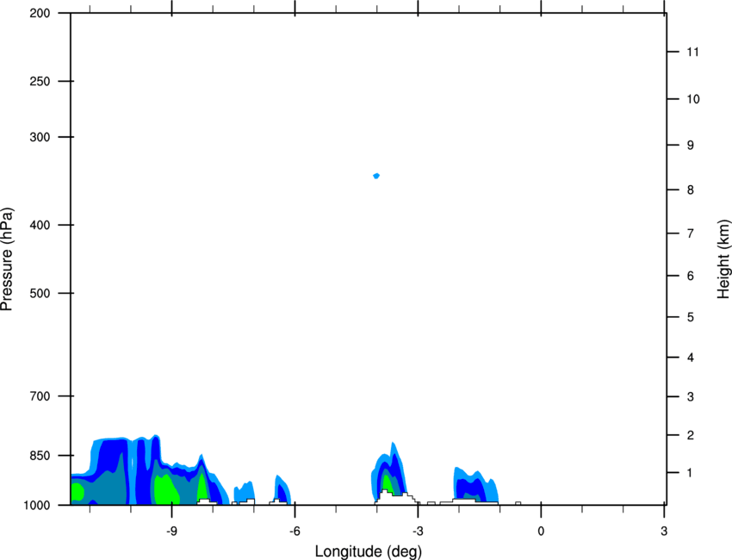The height and width of the screenshot is (560, 732).
Task: Click the 3 km height label
Action: 691,397
